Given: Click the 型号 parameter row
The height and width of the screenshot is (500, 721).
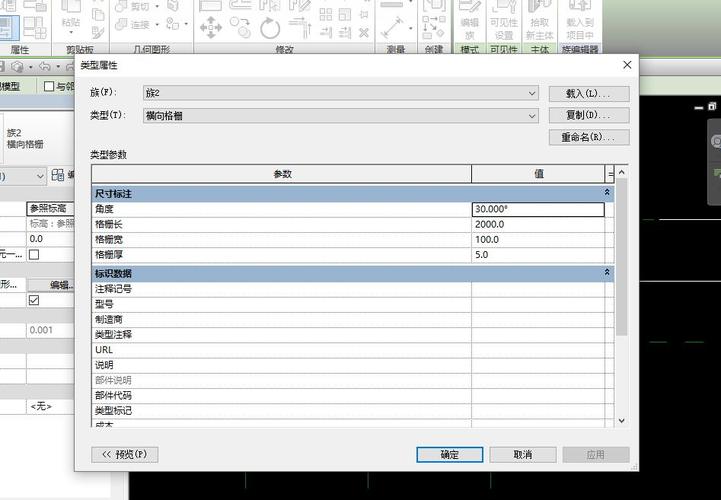Looking at the screenshot, I should [353, 304].
